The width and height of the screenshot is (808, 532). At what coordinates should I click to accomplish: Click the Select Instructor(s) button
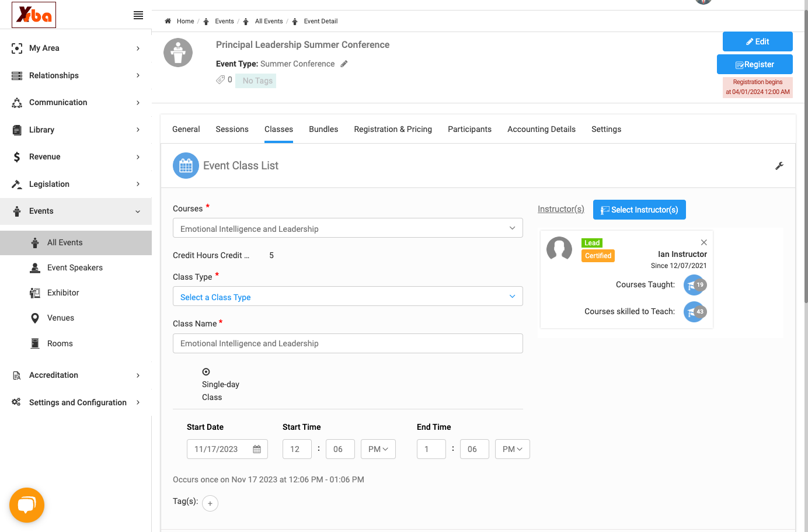(x=639, y=210)
